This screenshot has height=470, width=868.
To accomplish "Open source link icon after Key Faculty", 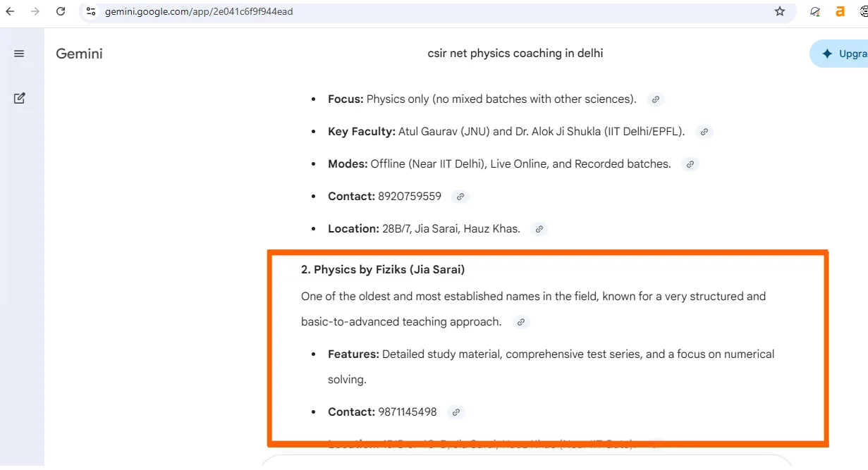I will 704,132.
